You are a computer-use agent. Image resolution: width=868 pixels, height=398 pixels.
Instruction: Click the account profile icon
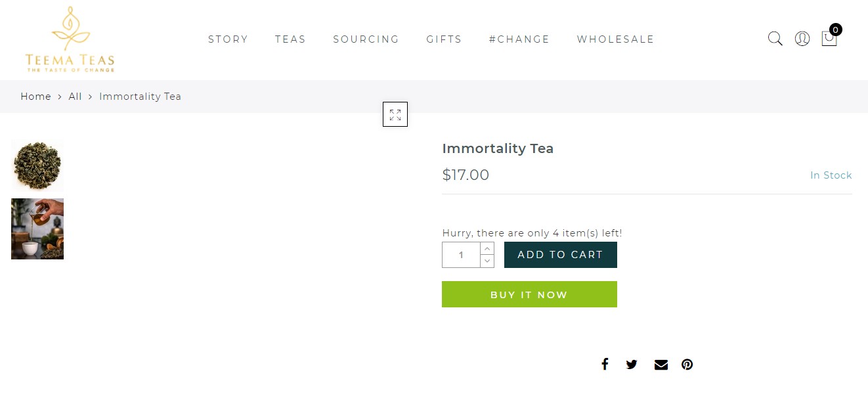(x=802, y=39)
